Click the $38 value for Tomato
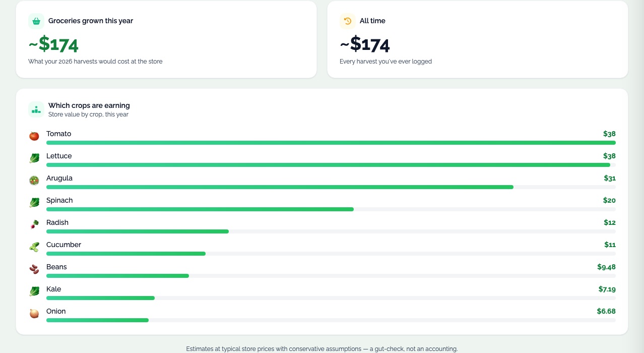Image resolution: width=644 pixels, height=353 pixels. pos(609,134)
